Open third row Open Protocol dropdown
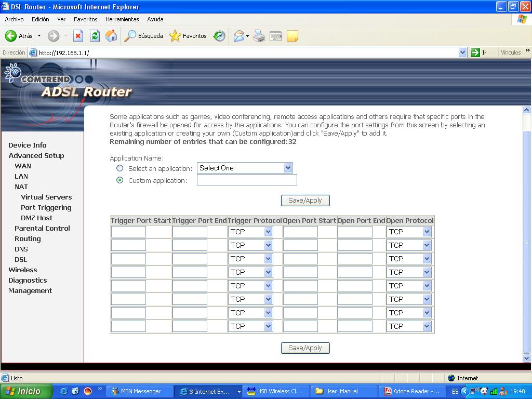This screenshot has height=399, width=532. [x=409, y=259]
